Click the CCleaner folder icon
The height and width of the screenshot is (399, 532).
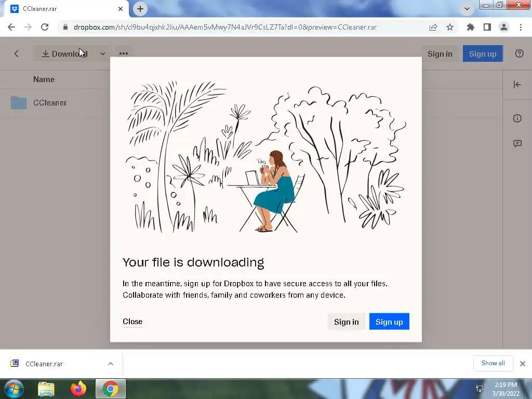click(x=19, y=102)
